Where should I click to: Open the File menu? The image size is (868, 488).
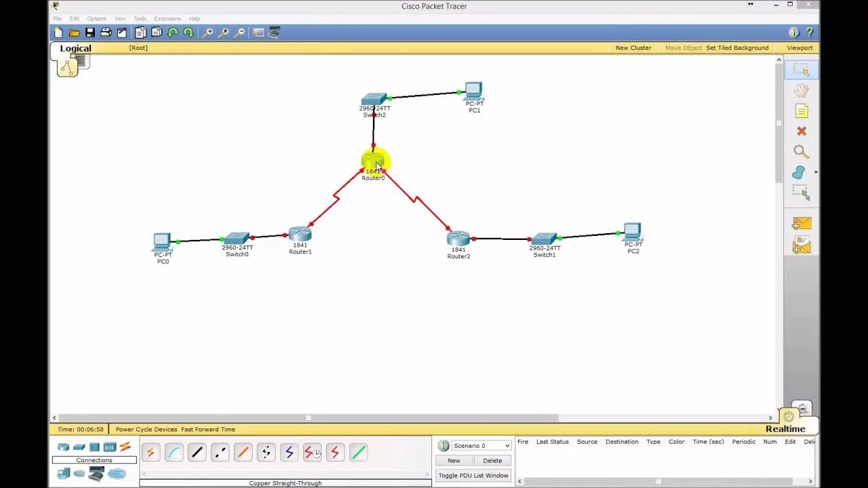[58, 18]
